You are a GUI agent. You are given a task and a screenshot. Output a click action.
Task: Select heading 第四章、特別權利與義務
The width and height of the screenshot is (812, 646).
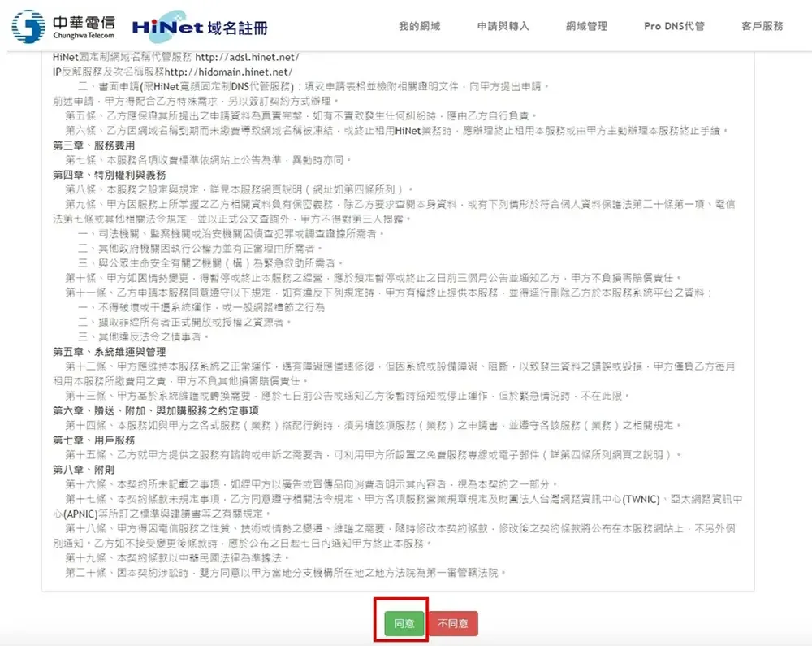click(x=110, y=175)
